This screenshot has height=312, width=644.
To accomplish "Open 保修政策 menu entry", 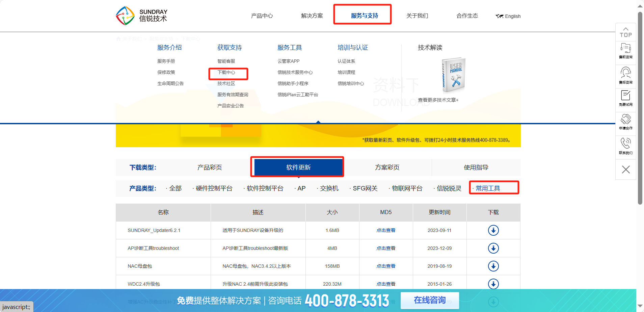I will (x=166, y=72).
